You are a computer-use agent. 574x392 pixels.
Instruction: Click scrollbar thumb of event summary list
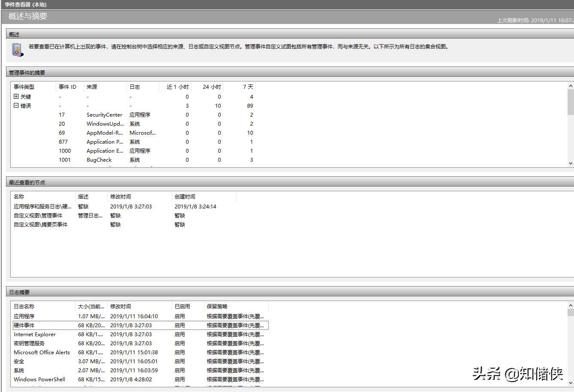point(571,102)
